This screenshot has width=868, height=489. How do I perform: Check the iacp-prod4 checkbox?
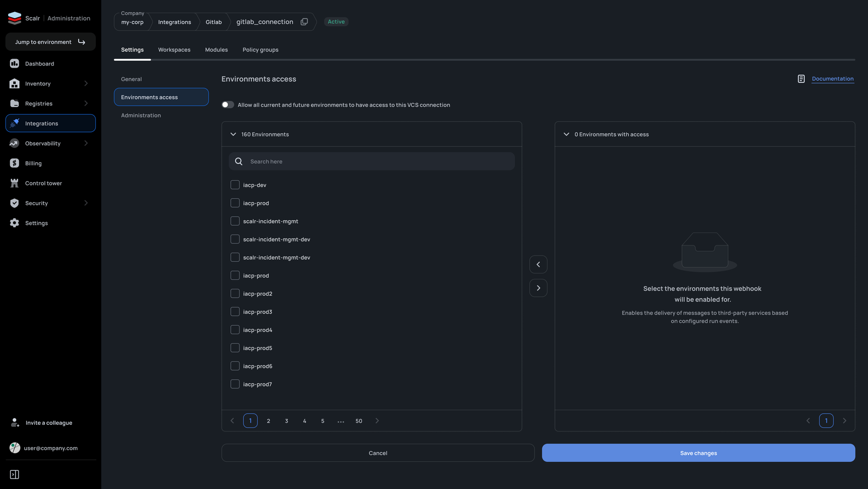[x=235, y=330]
